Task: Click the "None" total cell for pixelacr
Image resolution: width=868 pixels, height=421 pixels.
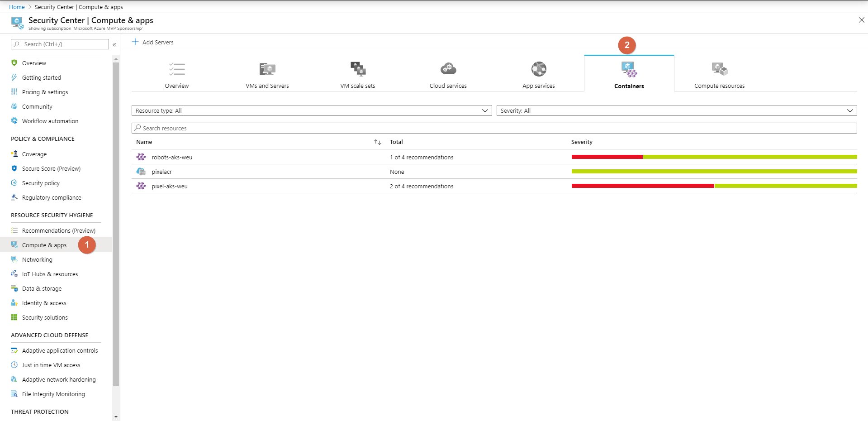Action: click(397, 172)
